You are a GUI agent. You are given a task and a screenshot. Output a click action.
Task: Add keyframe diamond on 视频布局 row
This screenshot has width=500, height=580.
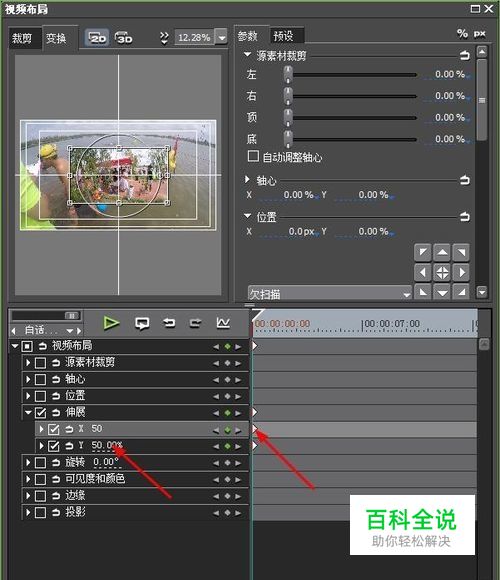(x=227, y=347)
